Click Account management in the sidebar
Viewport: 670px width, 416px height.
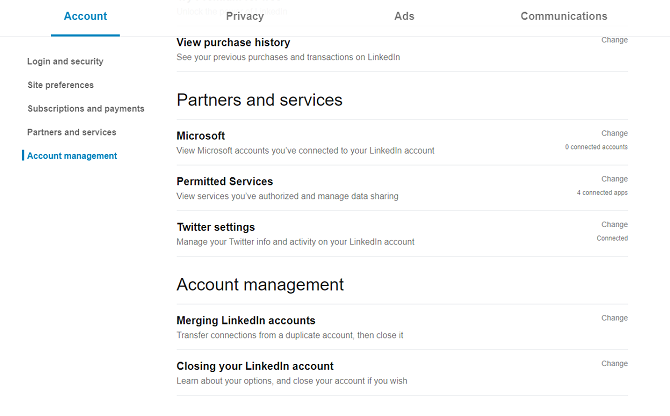[72, 156]
